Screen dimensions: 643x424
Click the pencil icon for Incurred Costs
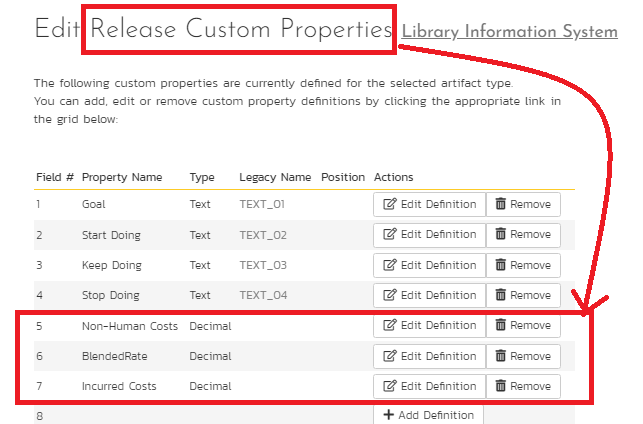pyautogui.click(x=390, y=386)
